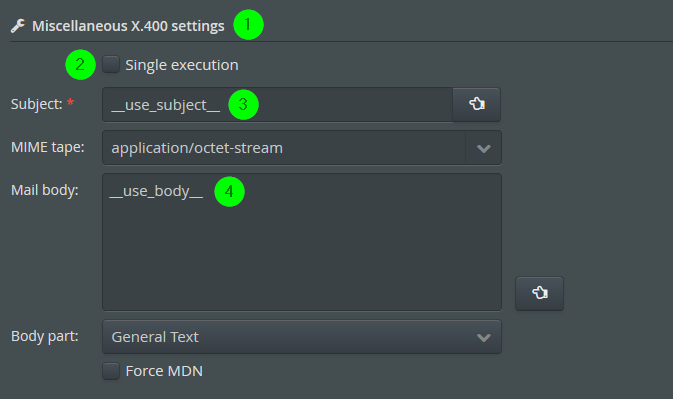Click the green callout marker numbered 2
The height and width of the screenshot is (399, 673).
pos(80,65)
